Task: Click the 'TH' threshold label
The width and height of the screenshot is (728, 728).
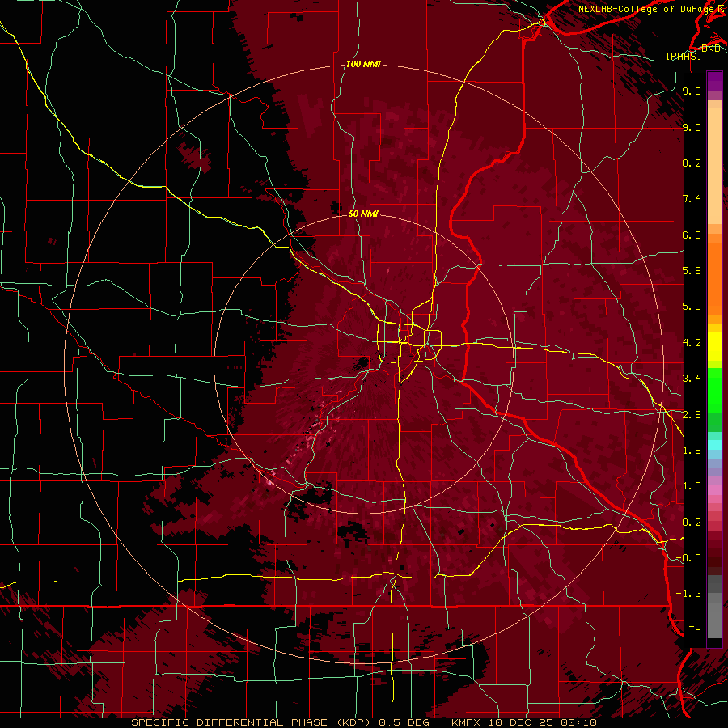Action: click(x=695, y=630)
